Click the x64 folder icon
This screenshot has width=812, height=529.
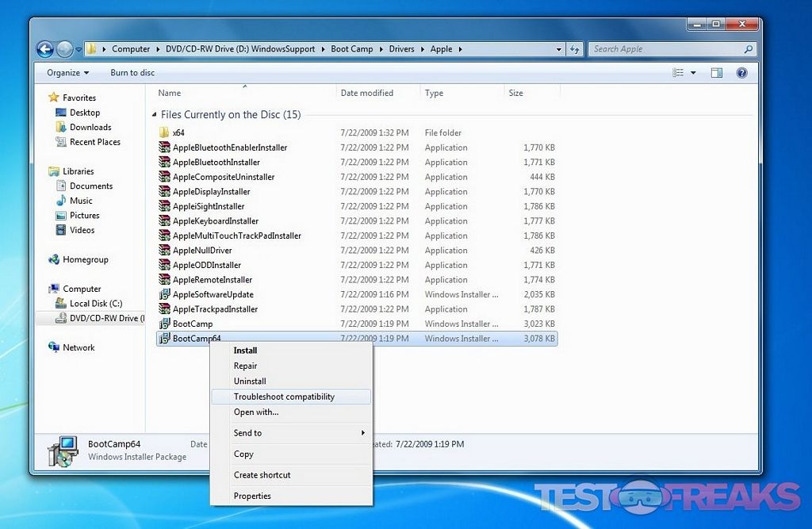point(164,133)
